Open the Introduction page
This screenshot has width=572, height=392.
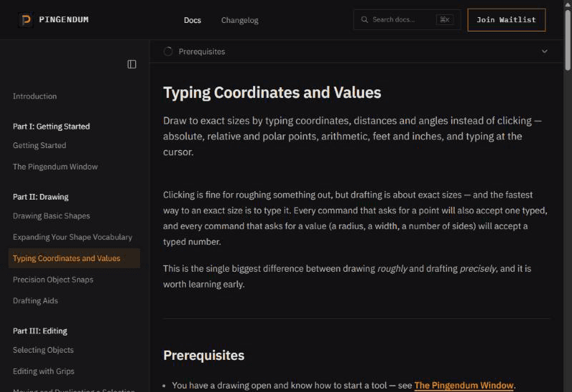[34, 97]
